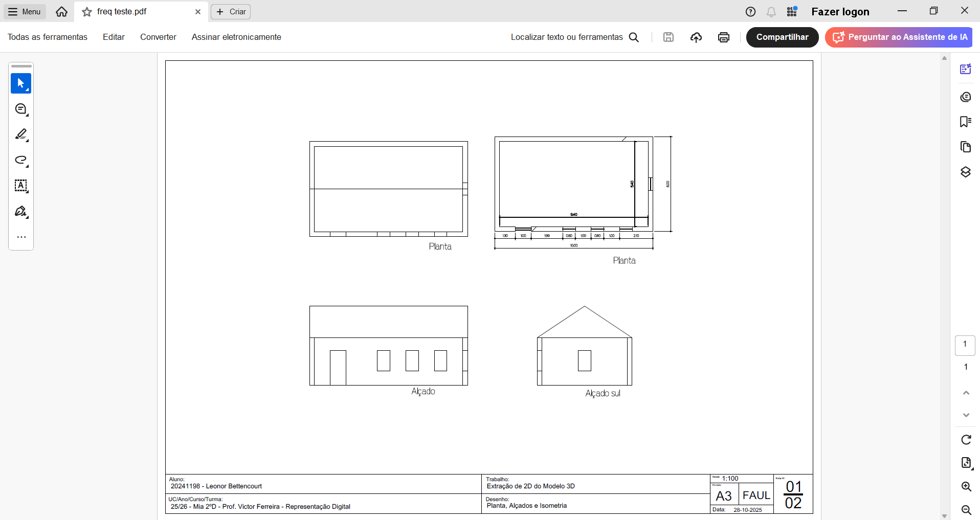Image resolution: width=980 pixels, height=520 pixels.
Task: Select the arrow selection tool
Action: point(20,83)
